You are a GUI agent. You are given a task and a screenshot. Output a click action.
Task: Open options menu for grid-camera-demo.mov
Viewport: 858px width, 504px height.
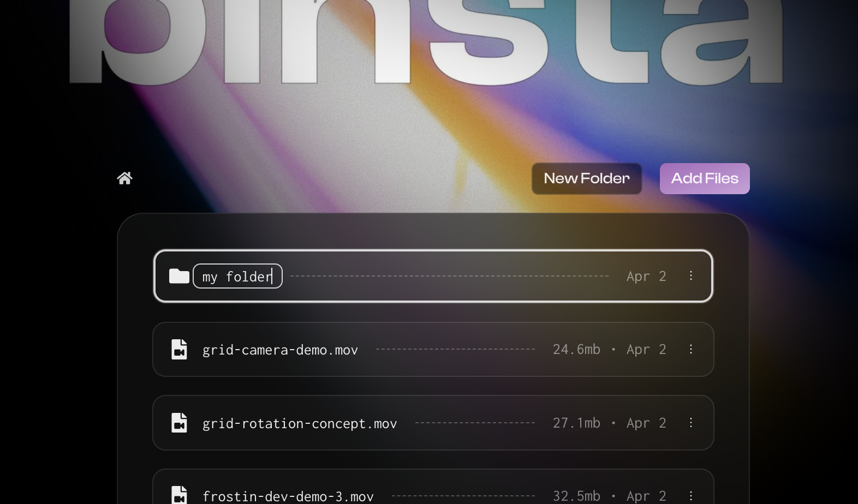(x=691, y=349)
